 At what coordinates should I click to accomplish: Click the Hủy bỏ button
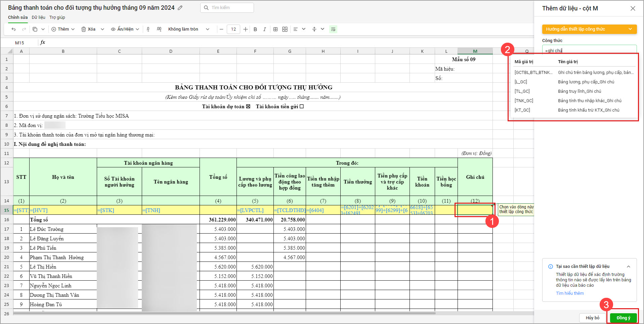(x=593, y=318)
